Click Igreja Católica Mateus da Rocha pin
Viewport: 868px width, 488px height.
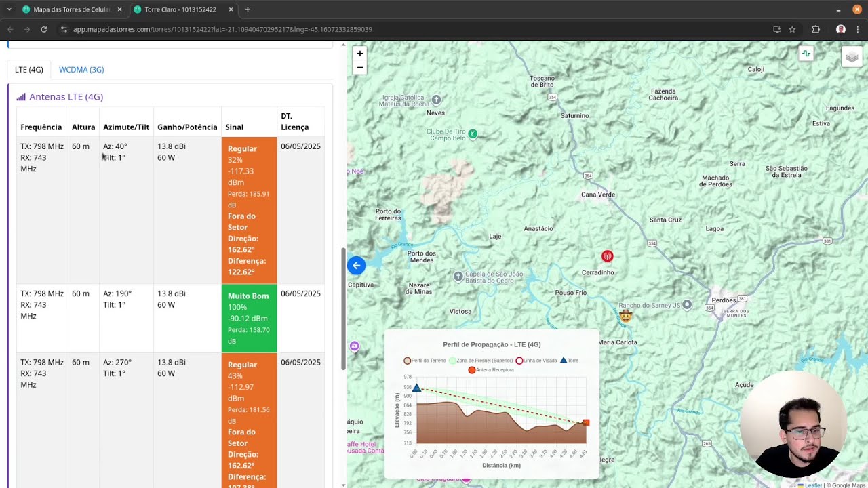tap(436, 100)
